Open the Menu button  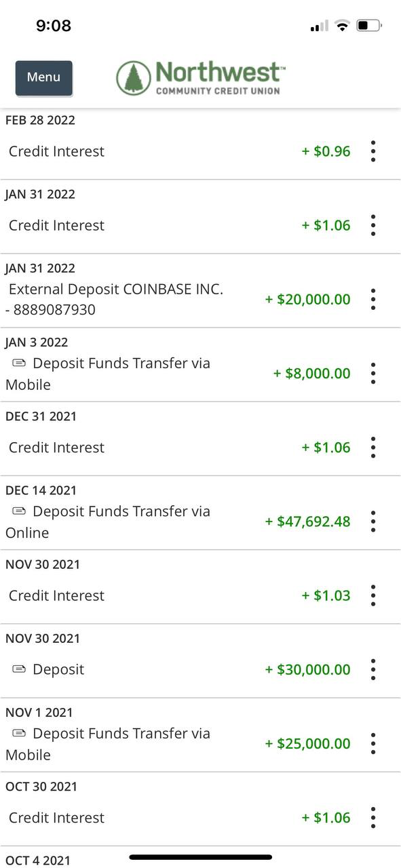tap(43, 77)
